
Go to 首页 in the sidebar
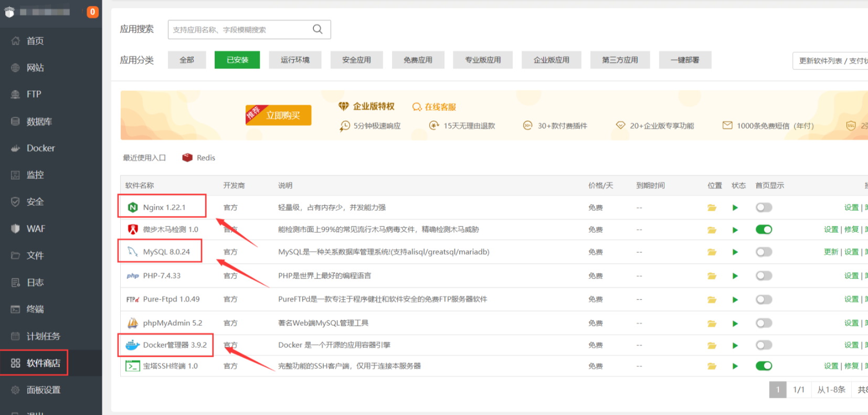[51, 41]
